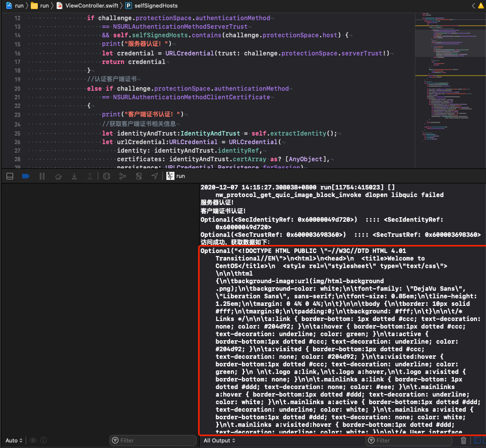The height and width of the screenshot is (448, 486).
Task: Click the Simulate Location arrow icon
Action: (154, 176)
